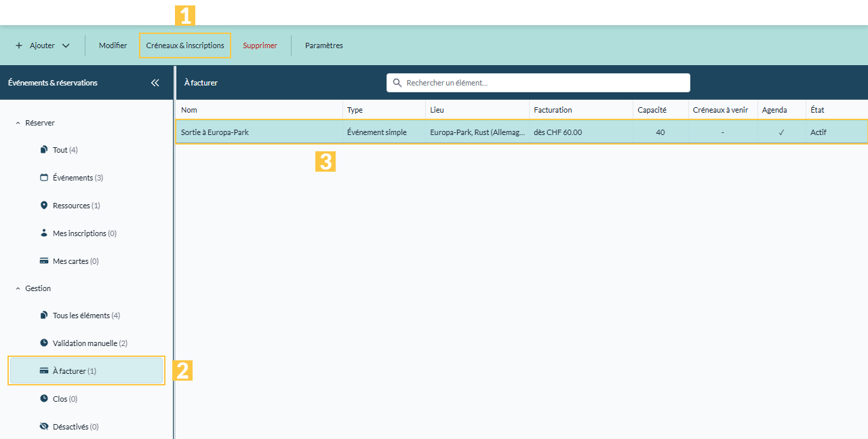
Task: Open Paramètres in the toolbar
Action: coord(324,45)
